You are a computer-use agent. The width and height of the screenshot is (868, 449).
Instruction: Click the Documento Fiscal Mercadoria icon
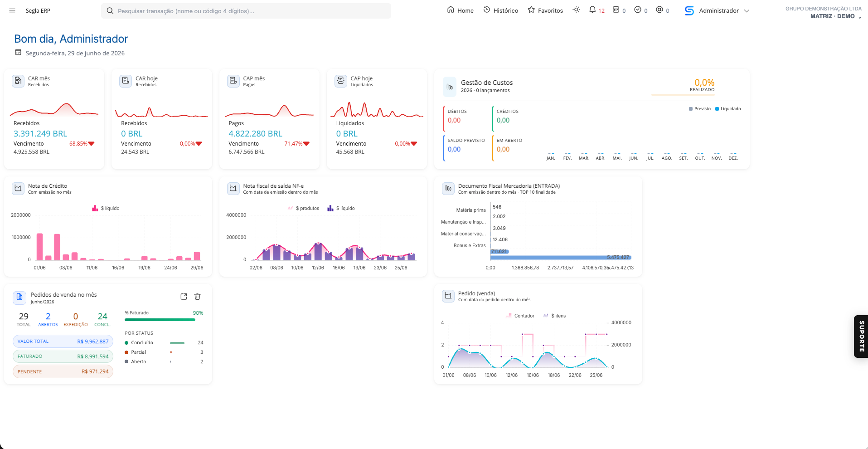(448, 188)
